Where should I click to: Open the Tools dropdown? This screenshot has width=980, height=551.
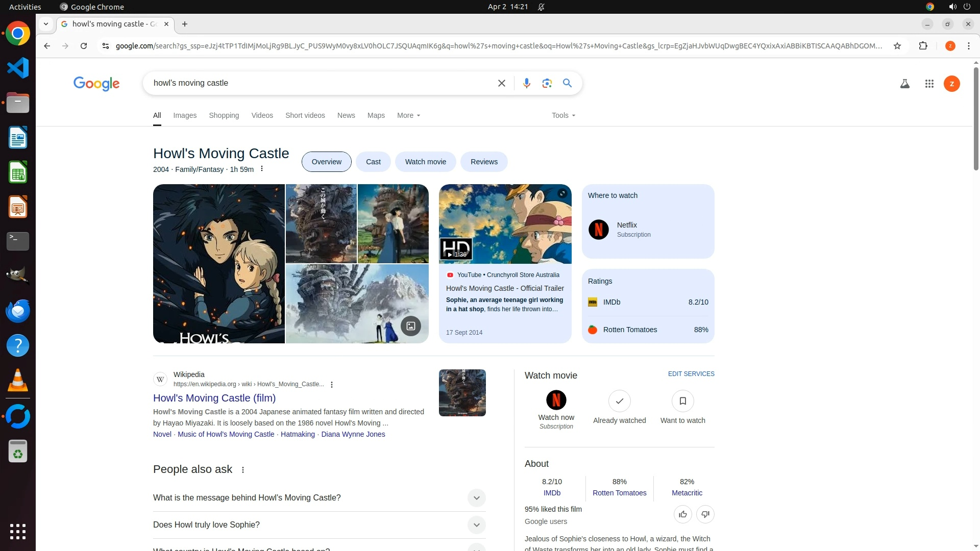click(x=563, y=115)
